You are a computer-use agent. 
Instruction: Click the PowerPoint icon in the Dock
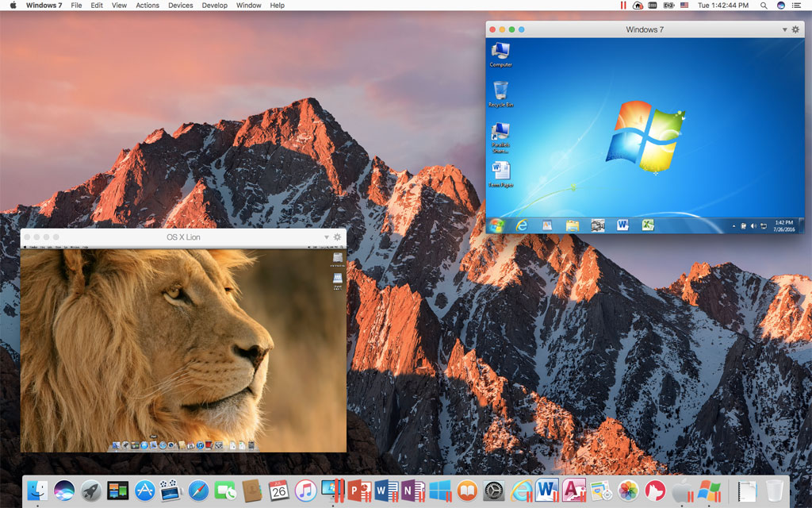pyautogui.click(x=359, y=490)
